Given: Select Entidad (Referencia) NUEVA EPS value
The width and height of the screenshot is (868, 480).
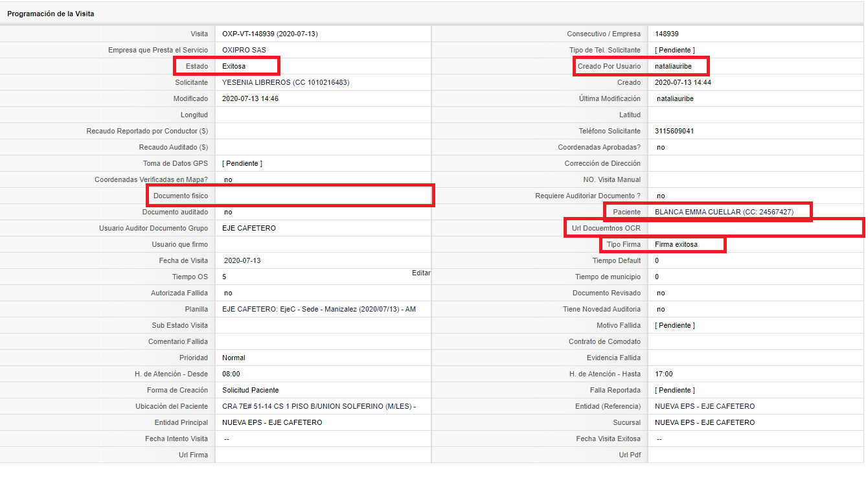Looking at the screenshot, I should click(705, 406).
